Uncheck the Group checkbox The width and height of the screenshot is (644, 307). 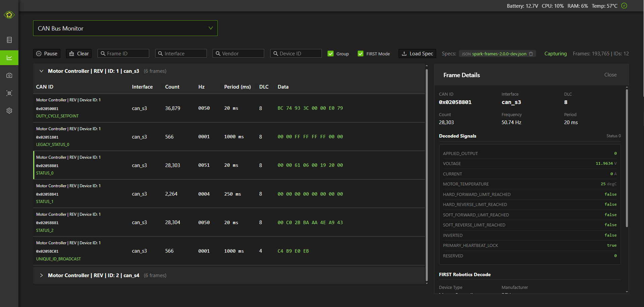[x=331, y=54]
